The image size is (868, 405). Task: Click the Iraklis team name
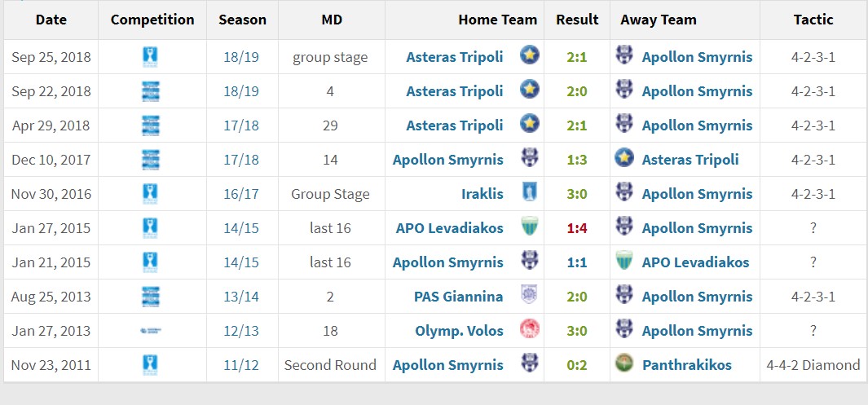pos(482,194)
